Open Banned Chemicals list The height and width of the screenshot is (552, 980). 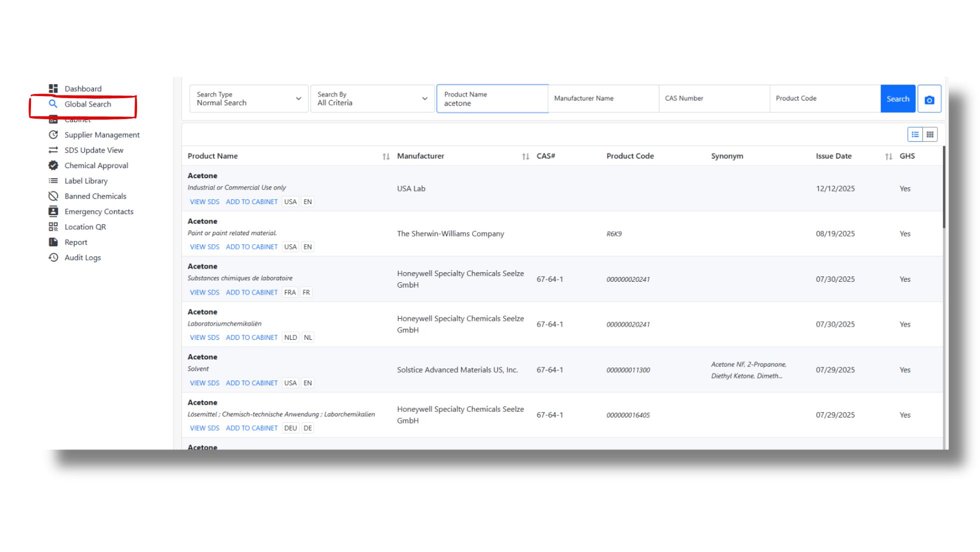tap(95, 196)
